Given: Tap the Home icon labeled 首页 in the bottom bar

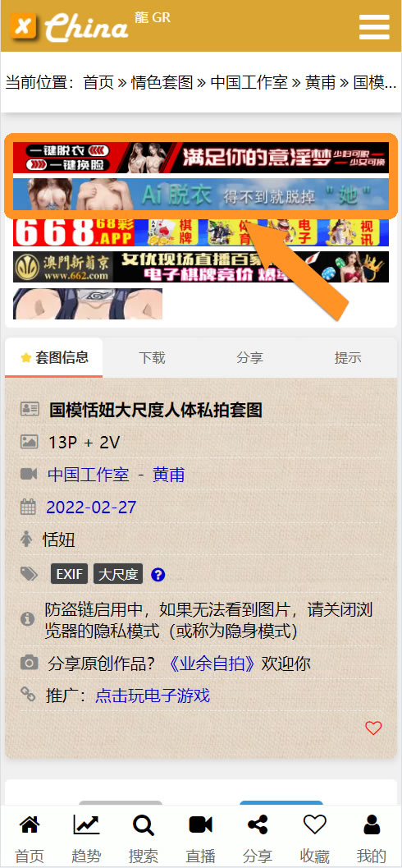Looking at the screenshot, I should click(30, 824).
